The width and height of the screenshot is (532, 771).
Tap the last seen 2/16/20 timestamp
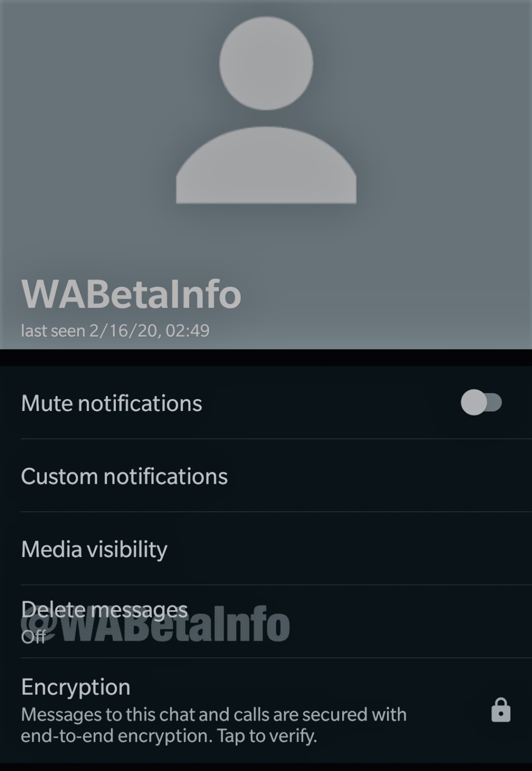115,330
